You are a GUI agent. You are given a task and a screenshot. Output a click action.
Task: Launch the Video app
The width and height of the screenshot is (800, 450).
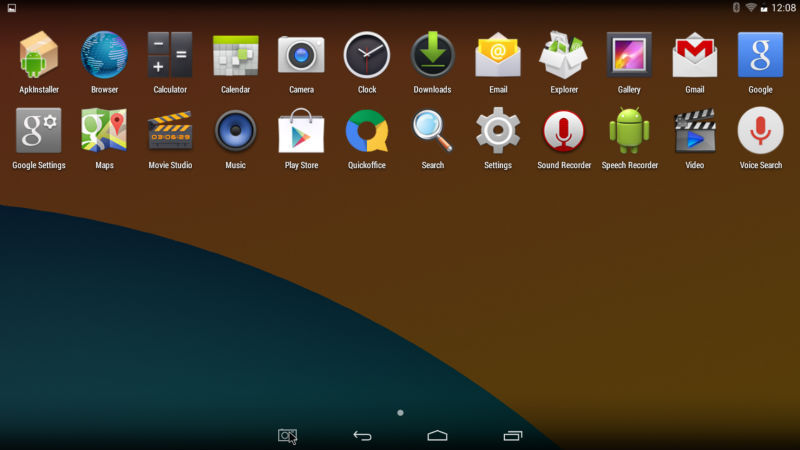click(695, 131)
